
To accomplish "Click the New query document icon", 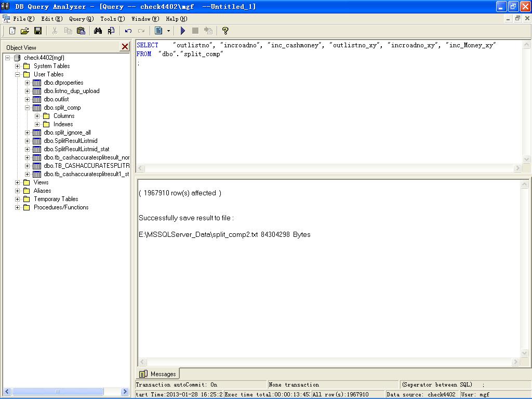I will 12,31.
